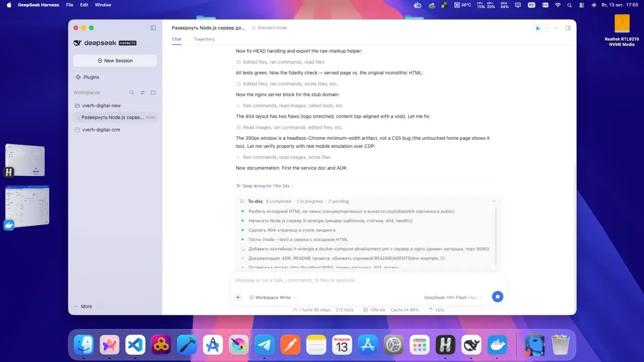Screen dimensions: 644x362
Task: Expand 'Ran commands, read images, wrote files' step
Action: 283,157
